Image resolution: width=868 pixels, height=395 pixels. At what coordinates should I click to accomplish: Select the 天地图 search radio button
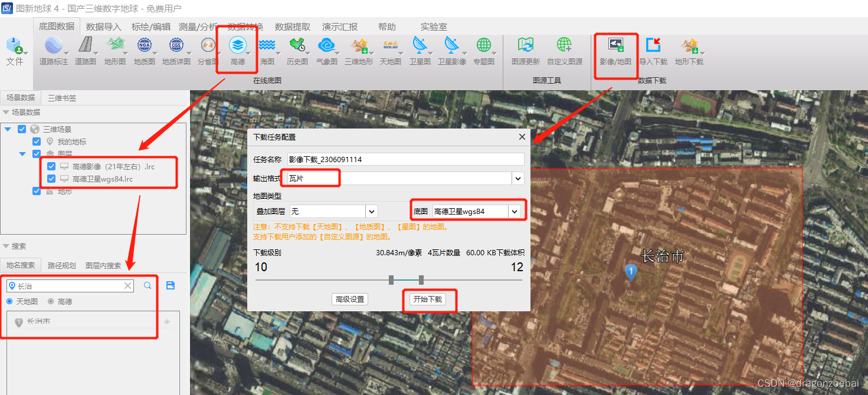[x=9, y=301]
